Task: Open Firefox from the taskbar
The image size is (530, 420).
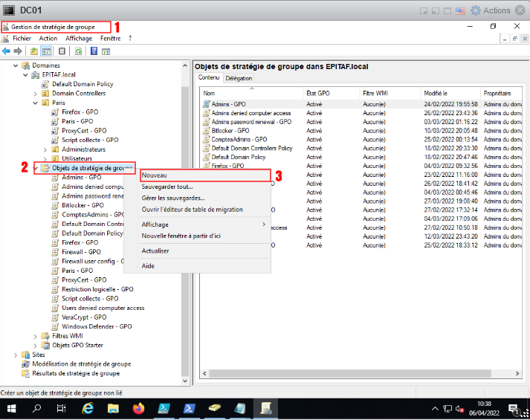Action: [138, 408]
